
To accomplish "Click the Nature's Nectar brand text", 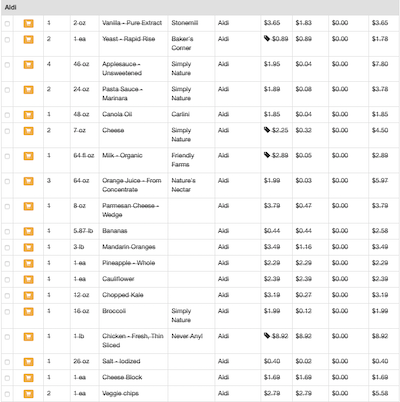I will click(x=183, y=185).
